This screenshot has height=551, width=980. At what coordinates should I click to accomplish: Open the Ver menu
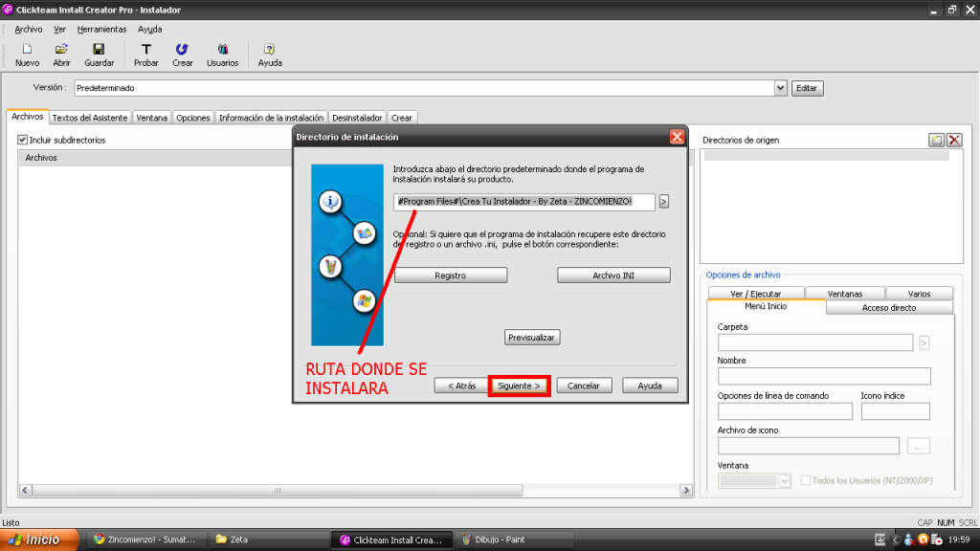pyautogui.click(x=59, y=30)
